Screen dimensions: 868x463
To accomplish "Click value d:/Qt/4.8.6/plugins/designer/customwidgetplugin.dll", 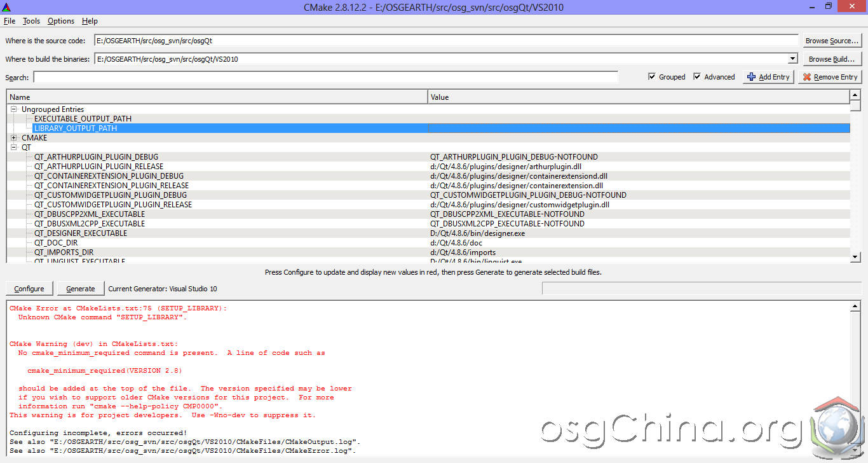I will point(520,205).
